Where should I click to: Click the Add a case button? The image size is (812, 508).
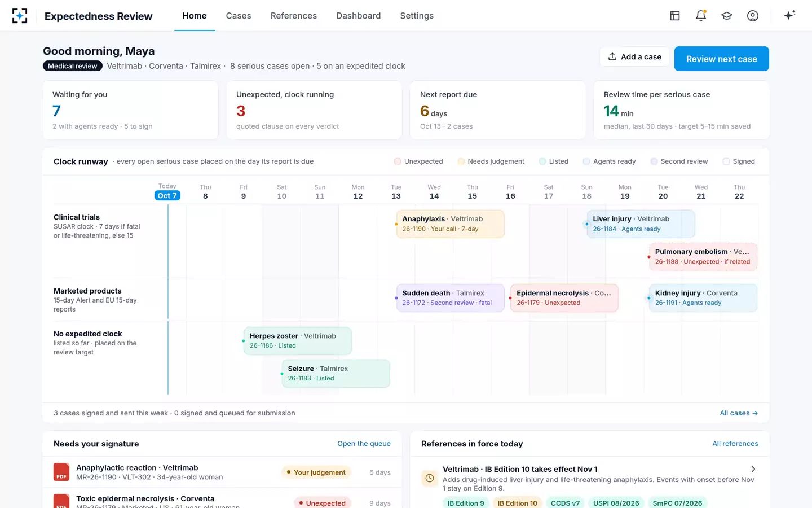[634, 57]
